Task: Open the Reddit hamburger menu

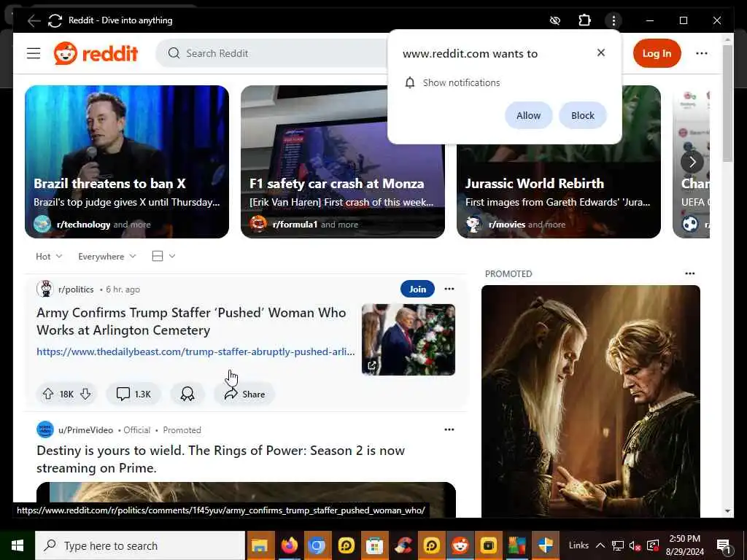Action: tap(34, 53)
